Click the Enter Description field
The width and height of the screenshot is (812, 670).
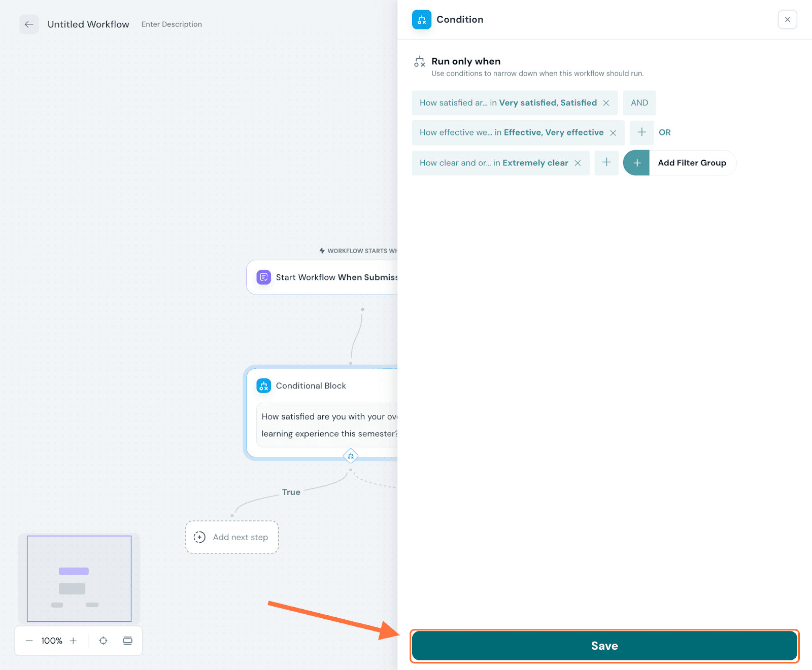click(x=172, y=24)
